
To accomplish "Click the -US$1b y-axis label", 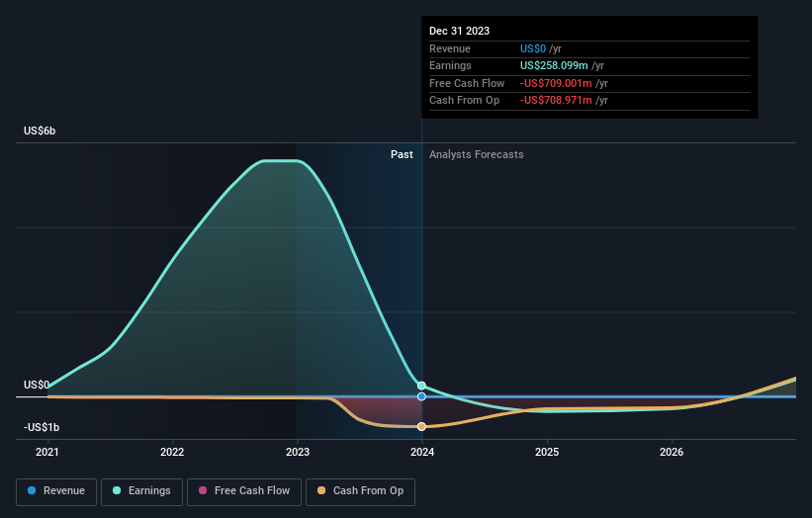I will pyautogui.click(x=42, y=427).
